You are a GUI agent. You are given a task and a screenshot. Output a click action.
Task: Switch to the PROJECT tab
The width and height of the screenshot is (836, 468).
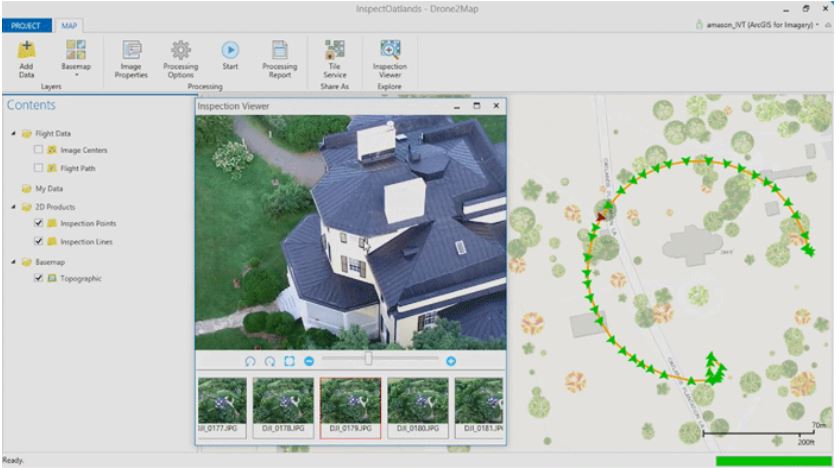click(x=26, y=26)
